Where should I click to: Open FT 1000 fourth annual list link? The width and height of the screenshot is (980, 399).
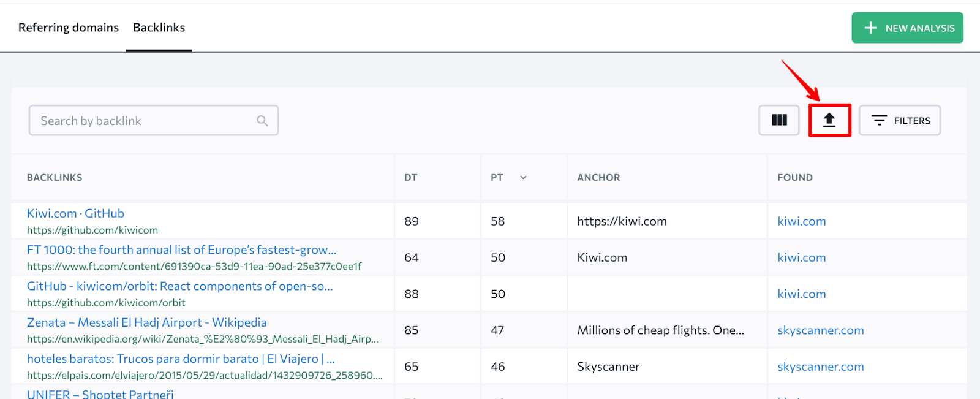[181, 250]
